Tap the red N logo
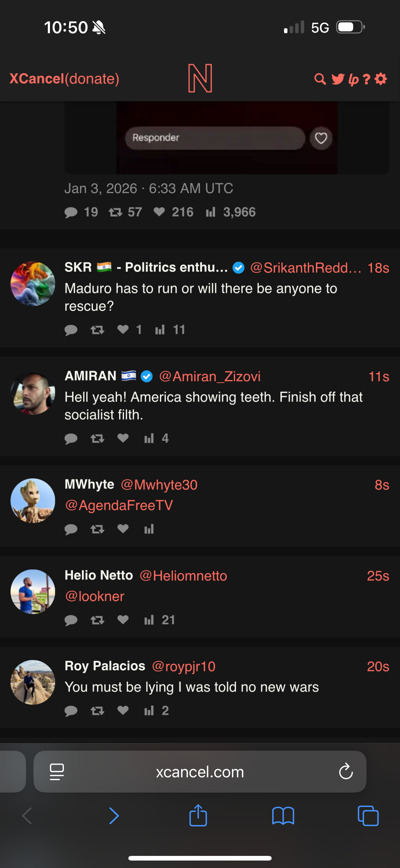The height and width of the screenshot is (868, 400). click(200, 78)
